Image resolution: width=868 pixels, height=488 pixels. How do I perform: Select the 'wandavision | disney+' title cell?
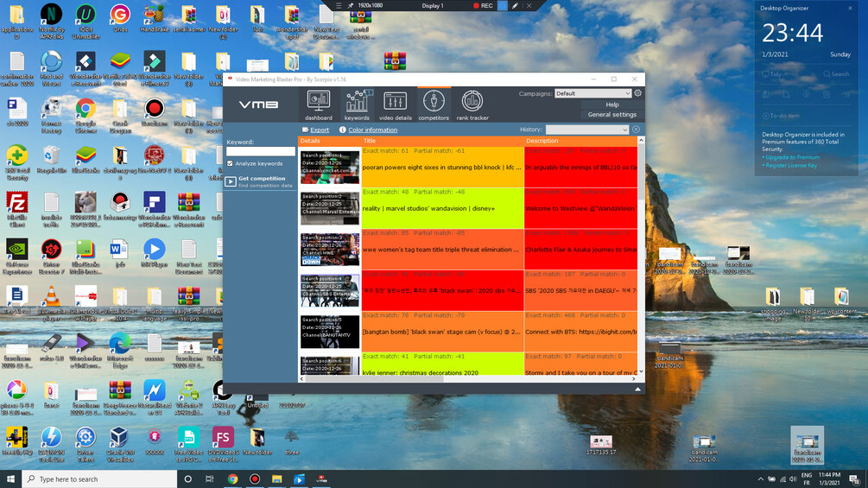[x=442, y=208]
